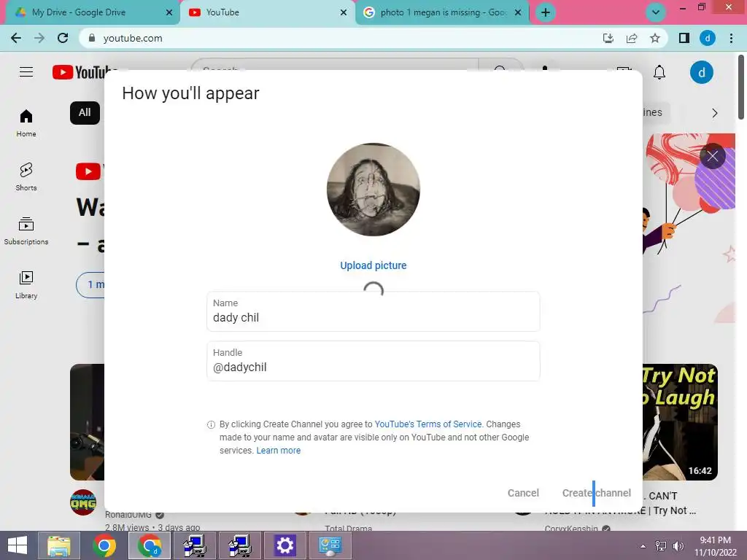The image size is (747, 560).
Task: Click Upload picture link
Action: [373, 265]
